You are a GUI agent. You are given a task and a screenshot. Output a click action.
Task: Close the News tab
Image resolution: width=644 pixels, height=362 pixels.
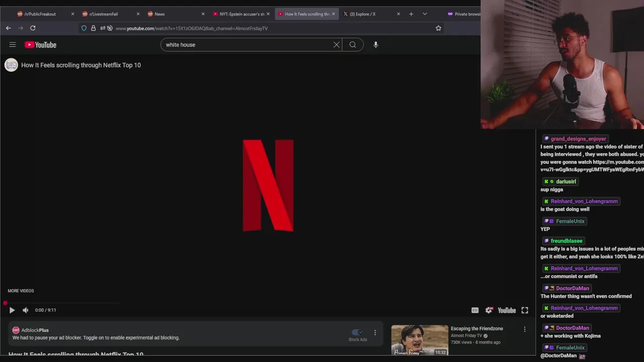click(203, 14)
